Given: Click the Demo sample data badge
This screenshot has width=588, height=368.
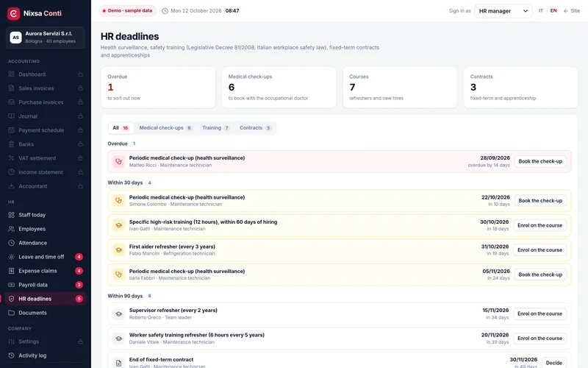Looking at the screenshot, I should point(128,11).
